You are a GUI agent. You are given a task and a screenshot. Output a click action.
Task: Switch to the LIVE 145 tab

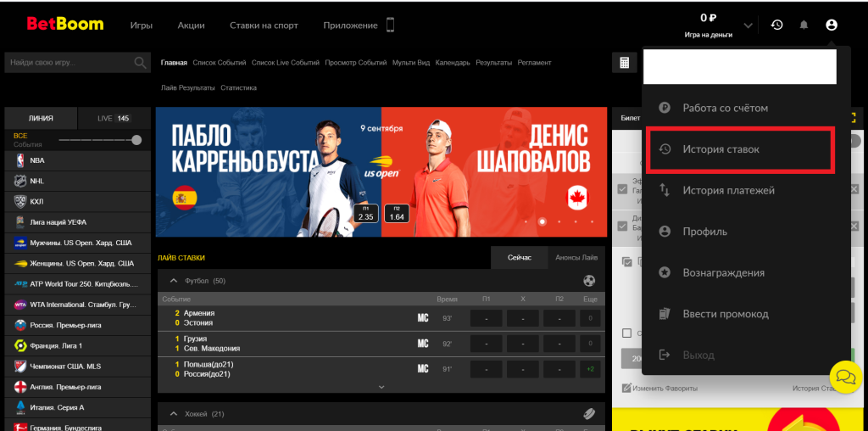point(114,119)
